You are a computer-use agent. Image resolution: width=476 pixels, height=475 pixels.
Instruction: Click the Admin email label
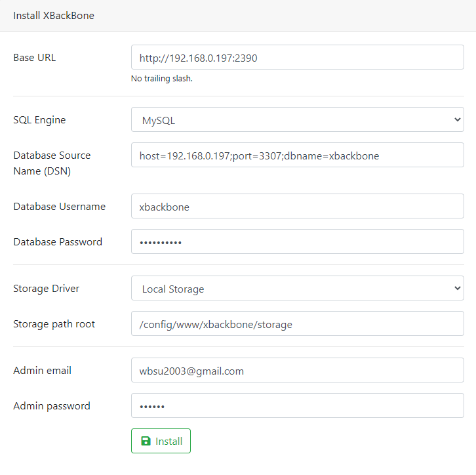42,370
